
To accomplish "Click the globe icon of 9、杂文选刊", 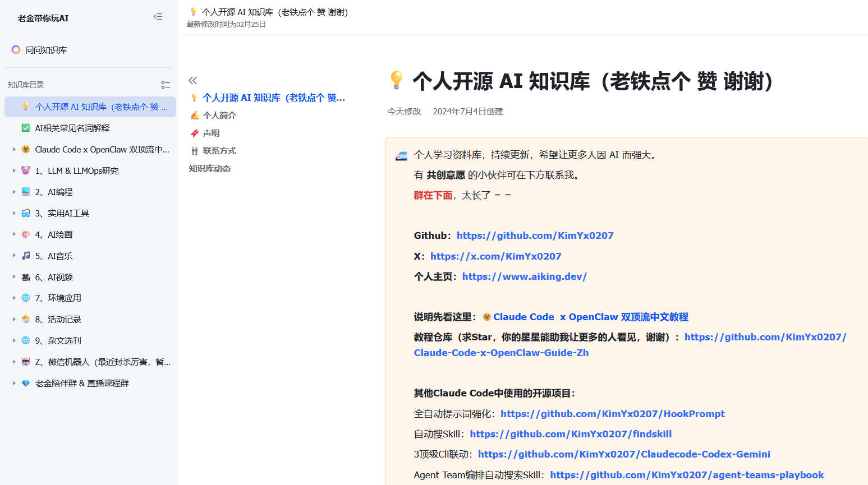I will click(x=26, y=340).
